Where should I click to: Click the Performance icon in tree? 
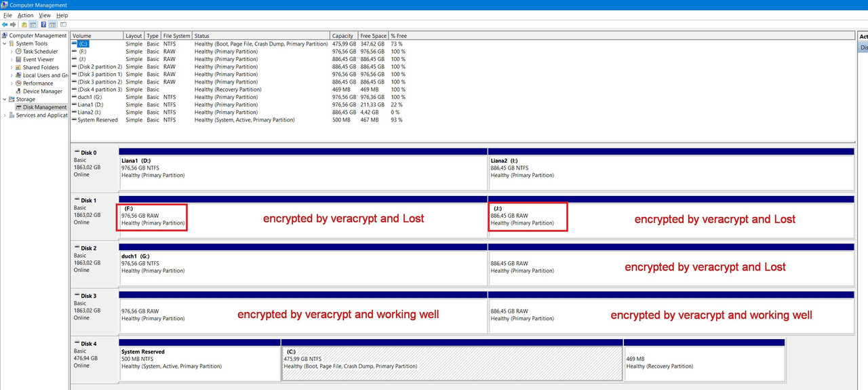click(x=18, y=83)
